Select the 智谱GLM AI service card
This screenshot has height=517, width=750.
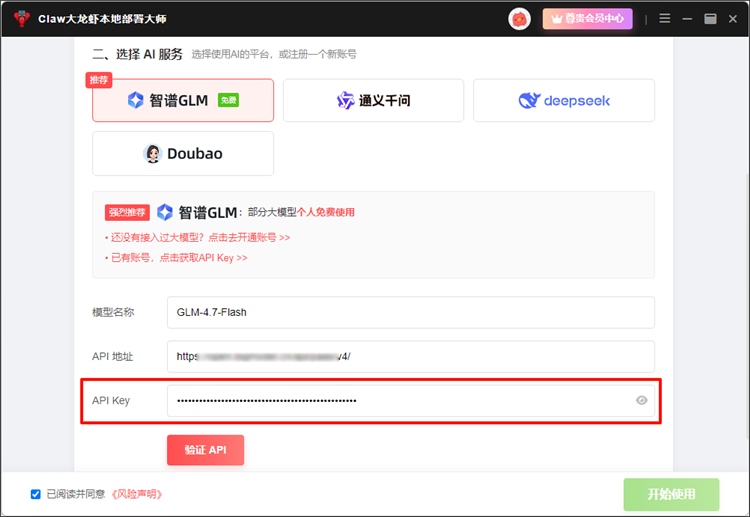pyautogui.click(x=182, y=100)
